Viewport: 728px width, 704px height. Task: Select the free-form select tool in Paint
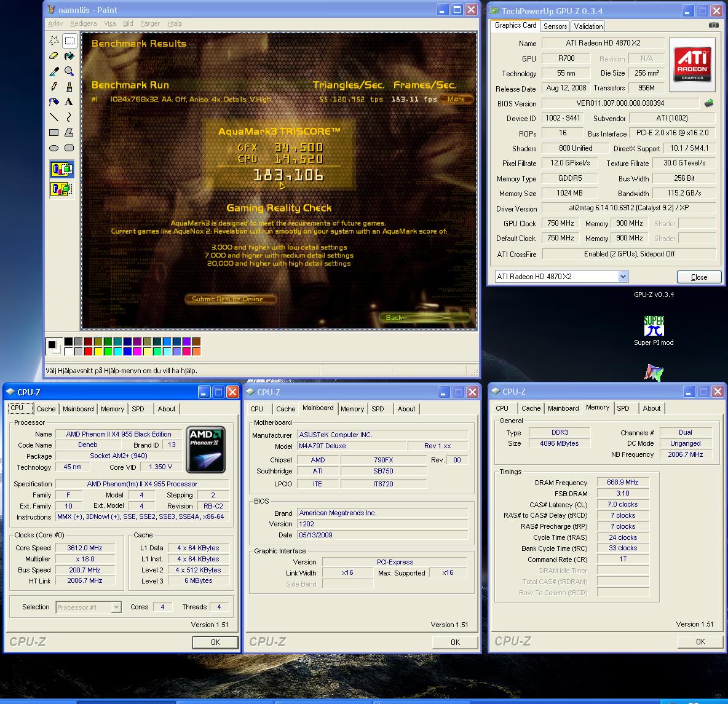coord(54,41)
